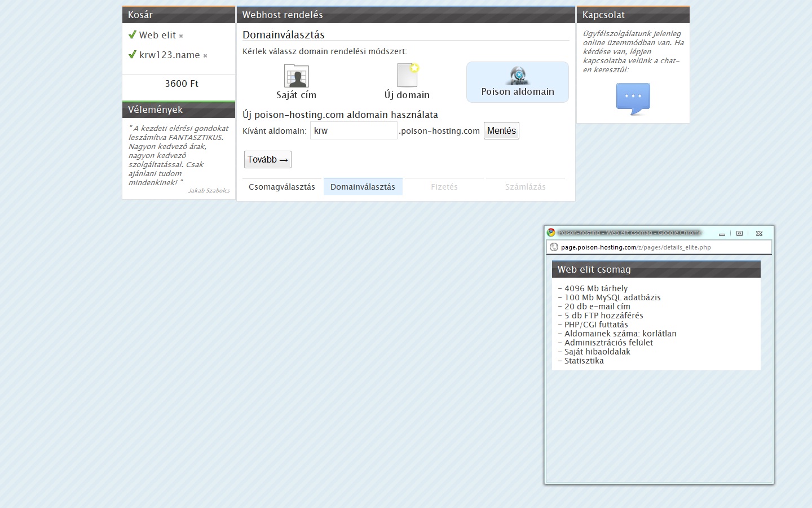
Task: Select the Számlázás step tab
Action: click(525, 187)
